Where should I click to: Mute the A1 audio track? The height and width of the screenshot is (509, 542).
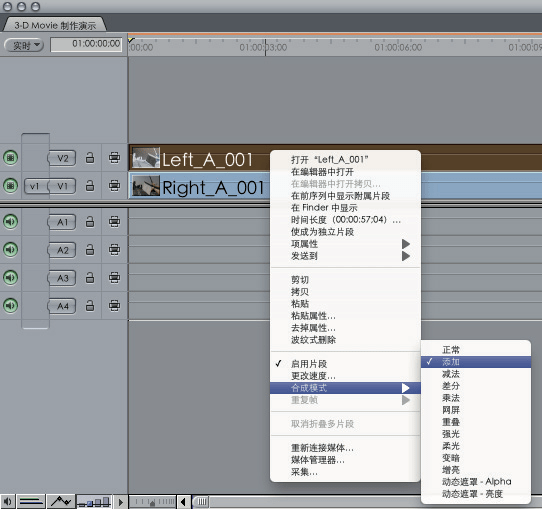tap(10, 221)
